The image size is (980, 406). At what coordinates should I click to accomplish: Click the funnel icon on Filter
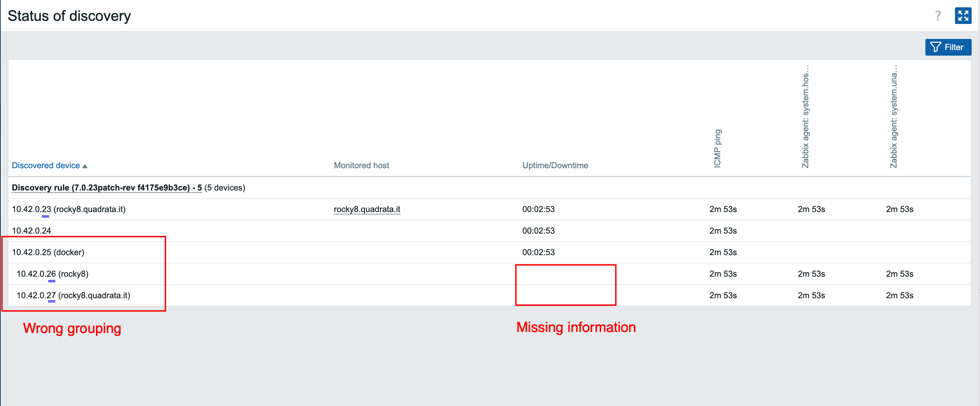click(935, 47)
